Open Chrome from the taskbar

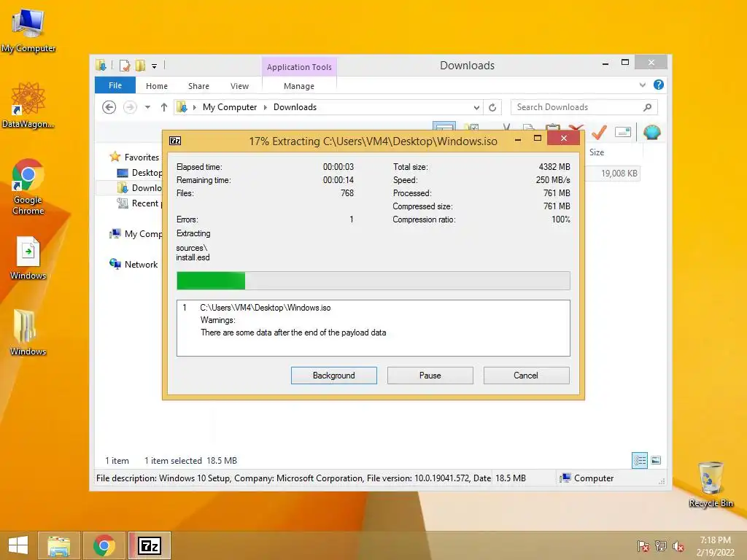(104, 545)
